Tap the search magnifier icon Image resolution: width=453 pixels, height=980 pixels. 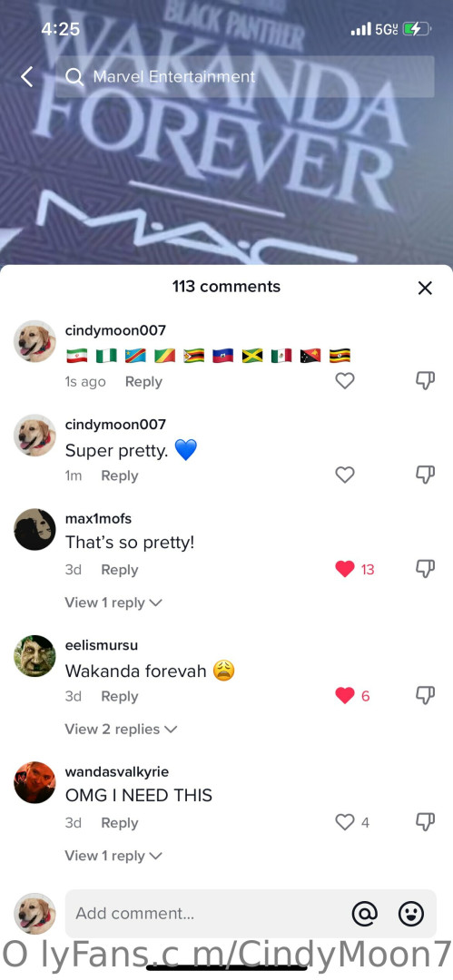point(74,77)
